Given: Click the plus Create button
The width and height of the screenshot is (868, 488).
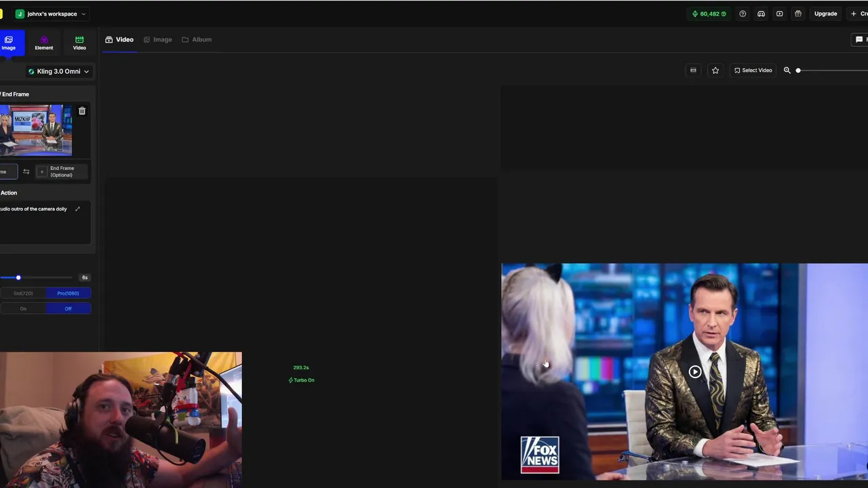Looking at the screenshot, I should (859, 14).
